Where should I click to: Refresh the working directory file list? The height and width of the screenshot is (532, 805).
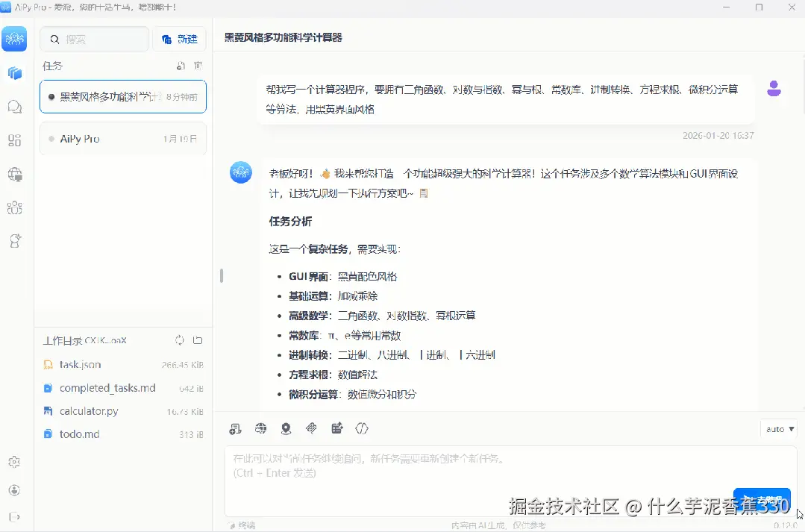coord(180,340)
